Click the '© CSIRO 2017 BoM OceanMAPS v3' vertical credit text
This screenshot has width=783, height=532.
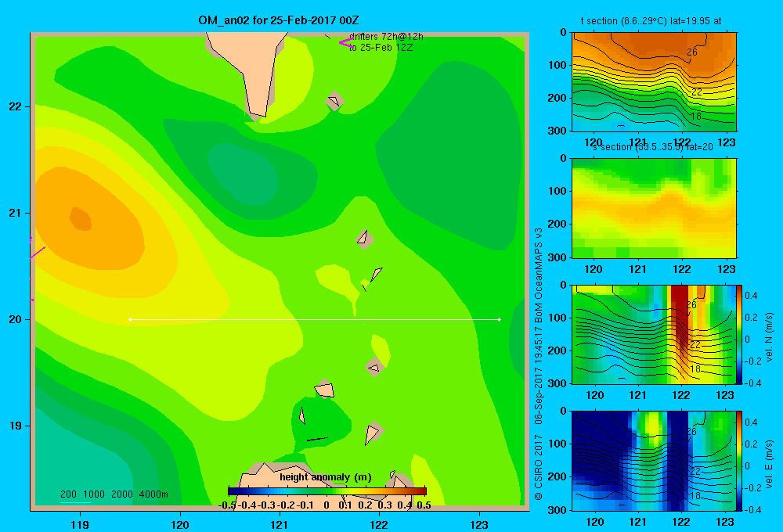[x=539, y=365]
